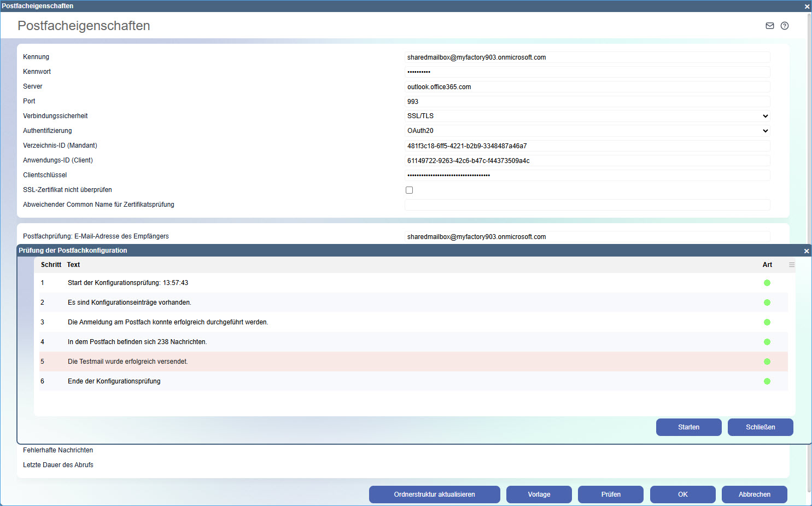Image resolution: width=812 pixels, height=506 pixels.
Task: Sort by the Schritt column header
Action: pos(51,265)
